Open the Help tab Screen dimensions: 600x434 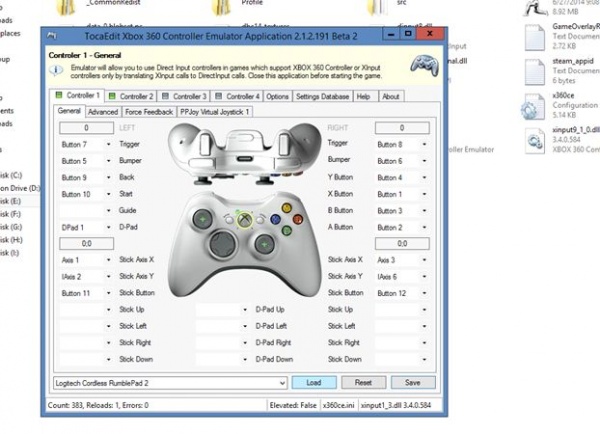(364, 96)
